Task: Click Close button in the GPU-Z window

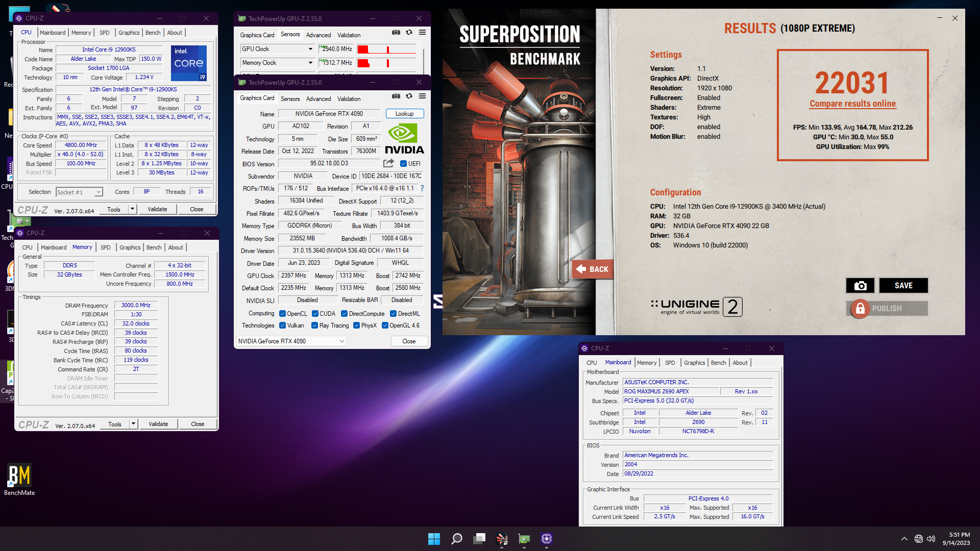Action: point(409,341)
